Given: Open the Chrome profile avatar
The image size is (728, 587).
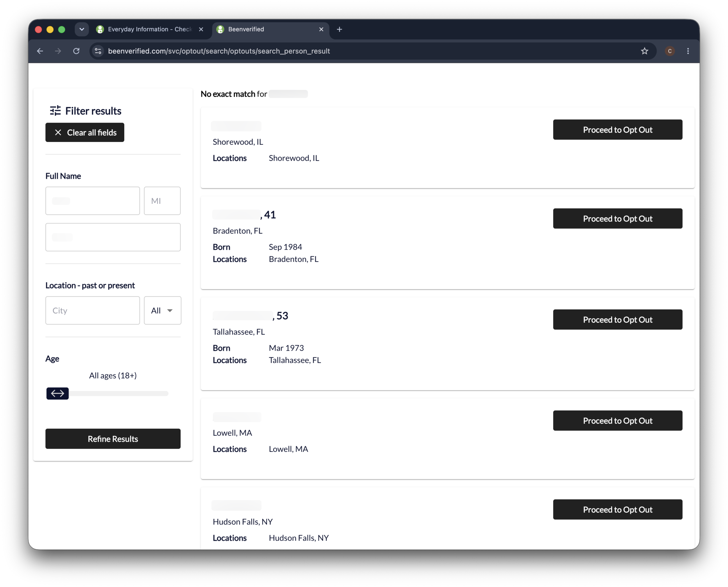Looking at the screenshot, I should (x=669, y=51).
